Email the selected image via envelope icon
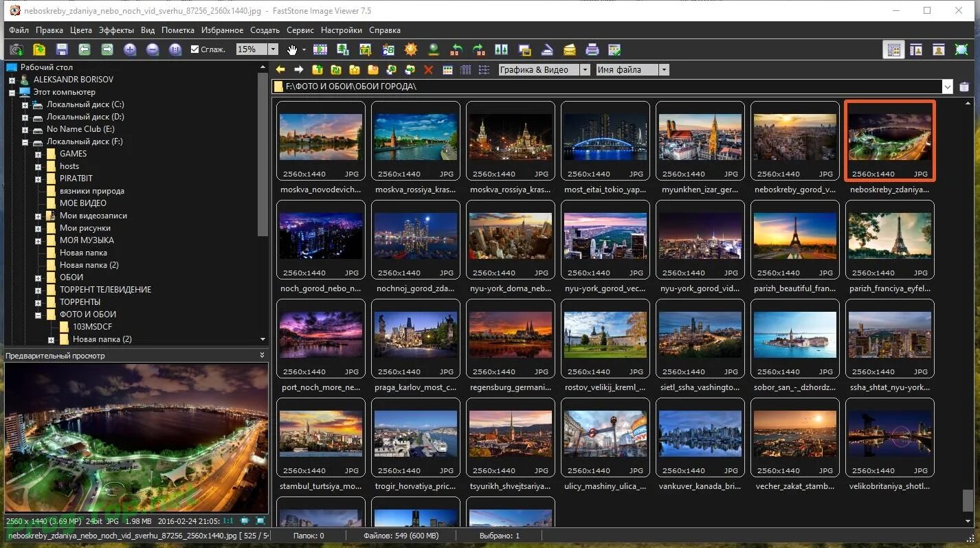This screenshot has width=980, height=548. point(570,49)
